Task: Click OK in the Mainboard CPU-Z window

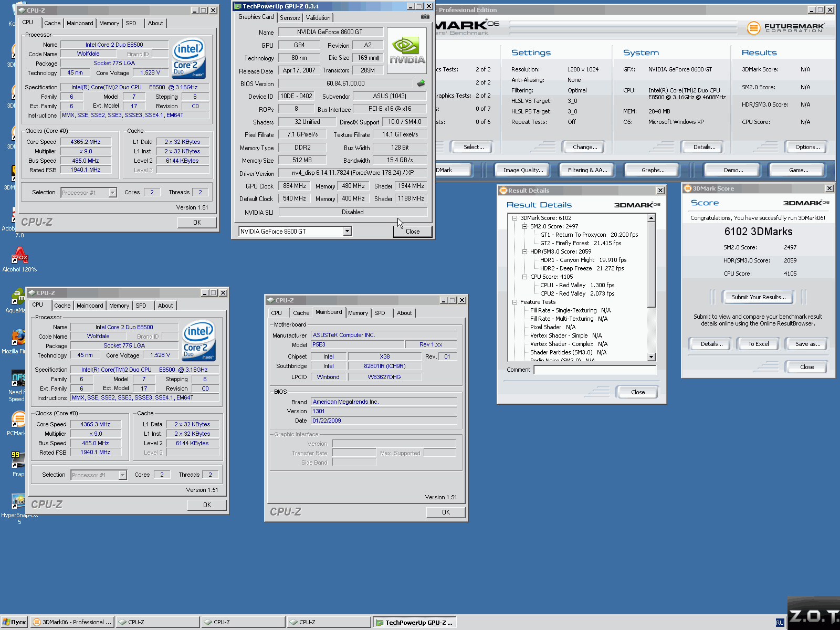Action: tap(446, 512)
